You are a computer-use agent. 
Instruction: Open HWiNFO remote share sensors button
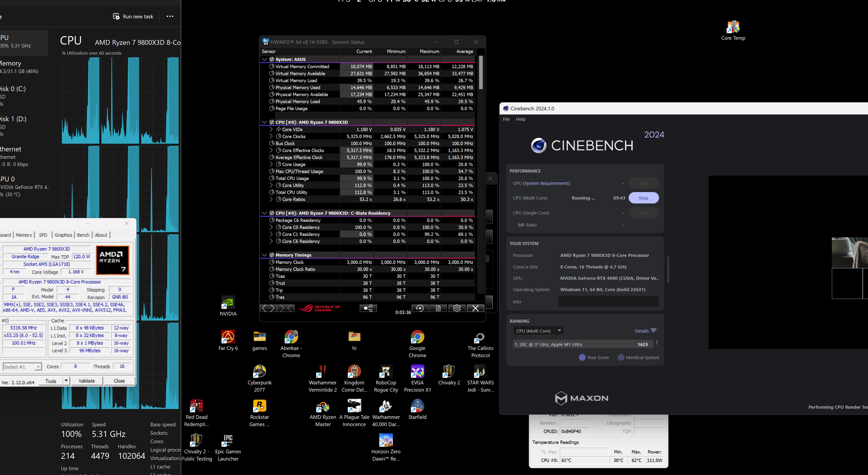pyautogui.click(x=368, y=308)
